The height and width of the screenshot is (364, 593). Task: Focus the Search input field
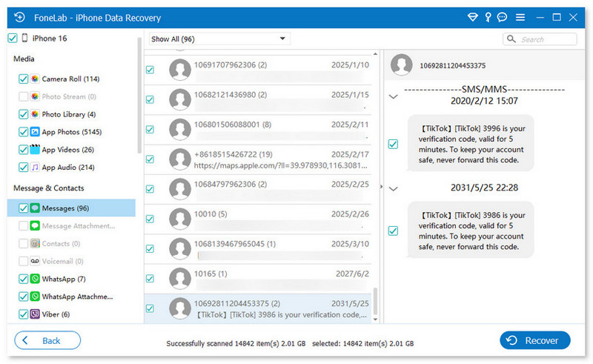pyautogui.click(x=540, y=39)
